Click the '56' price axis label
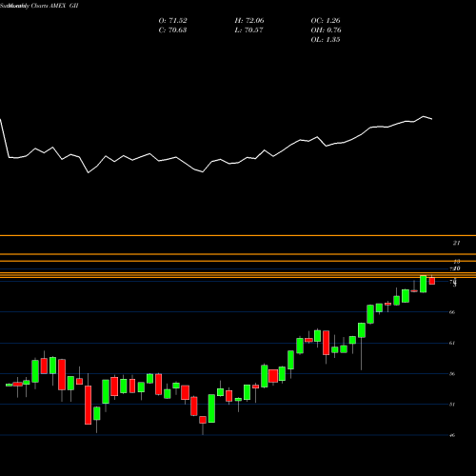 tap(452, 374)
